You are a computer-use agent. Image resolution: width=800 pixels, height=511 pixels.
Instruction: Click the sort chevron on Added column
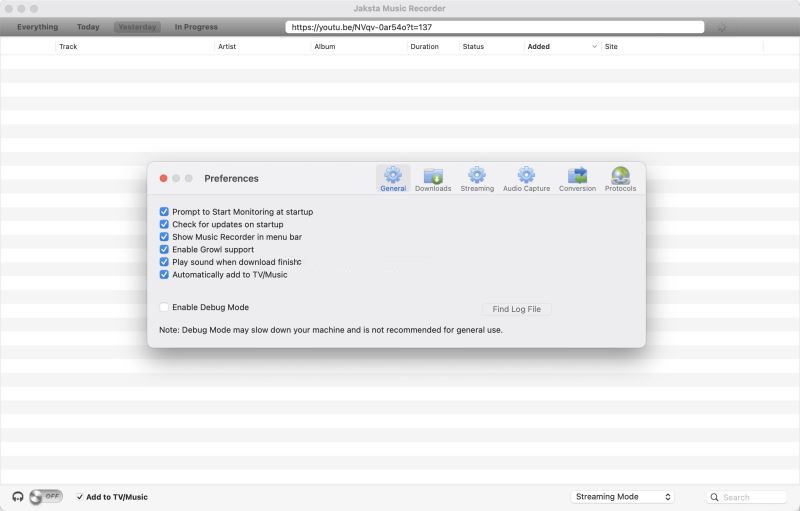[594, 46]
